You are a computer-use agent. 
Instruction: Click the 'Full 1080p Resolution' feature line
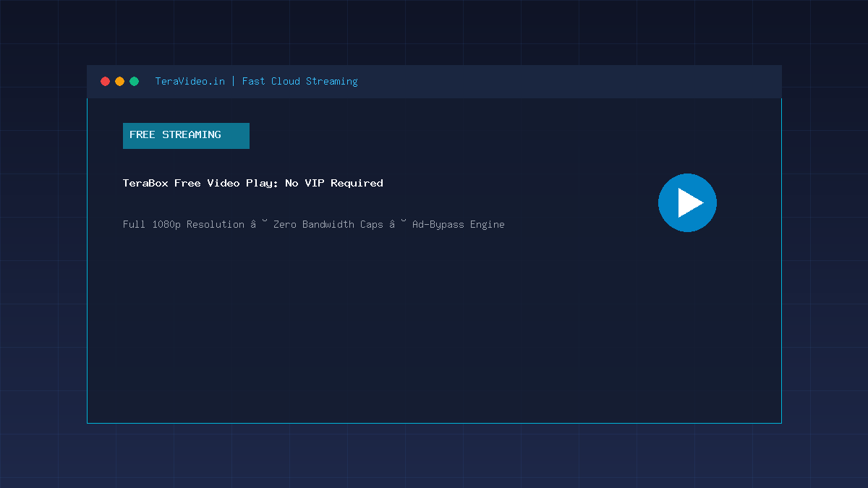coord(314,225)
